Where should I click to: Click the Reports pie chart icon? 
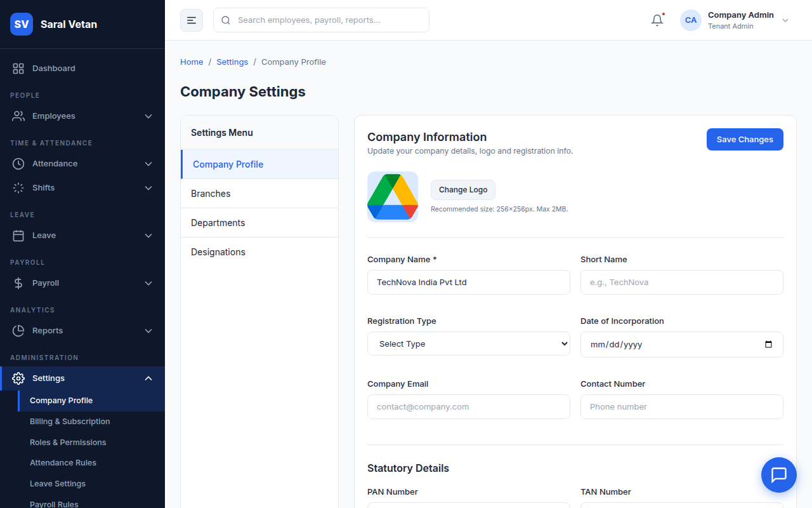click(x=18, y=331)
